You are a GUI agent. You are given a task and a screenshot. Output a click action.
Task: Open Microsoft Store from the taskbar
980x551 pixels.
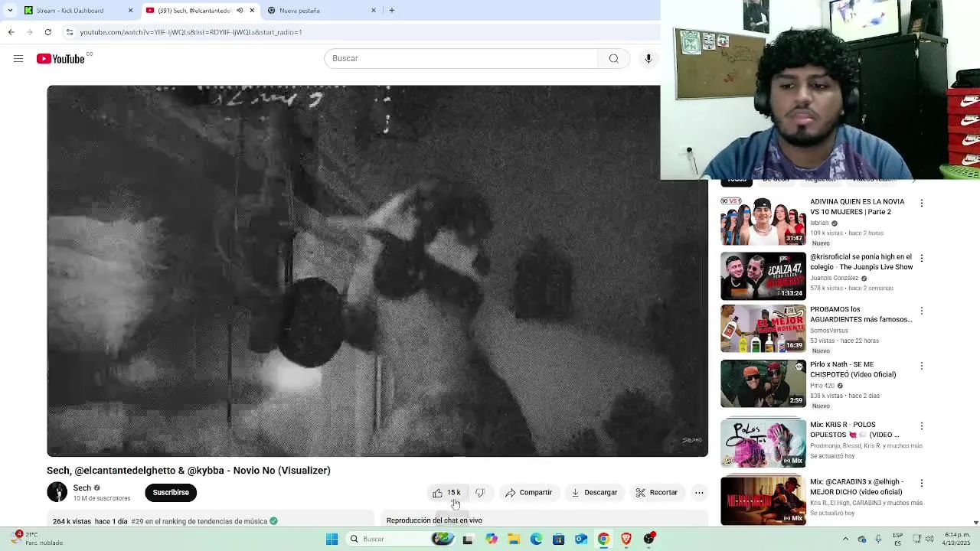click(558, 540)
